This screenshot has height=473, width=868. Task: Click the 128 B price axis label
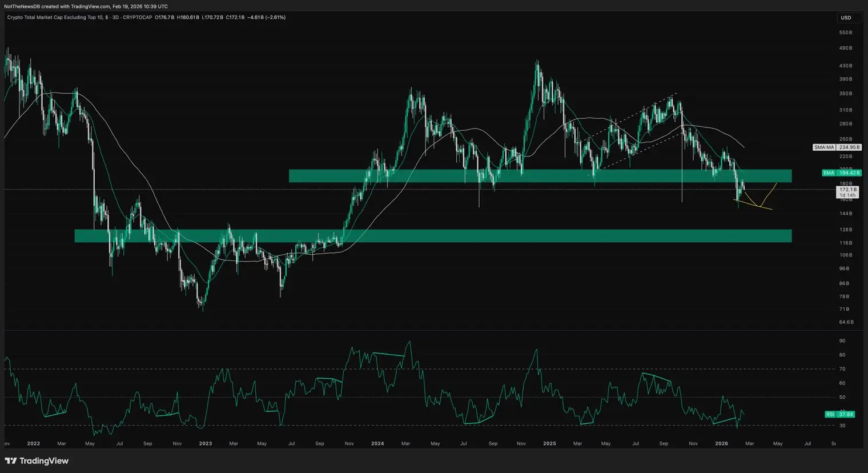point(846,230)
